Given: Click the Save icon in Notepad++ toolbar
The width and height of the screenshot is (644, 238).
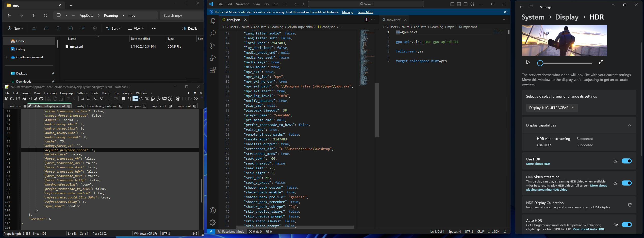Looking at the screenshot, I should [18, 99].
